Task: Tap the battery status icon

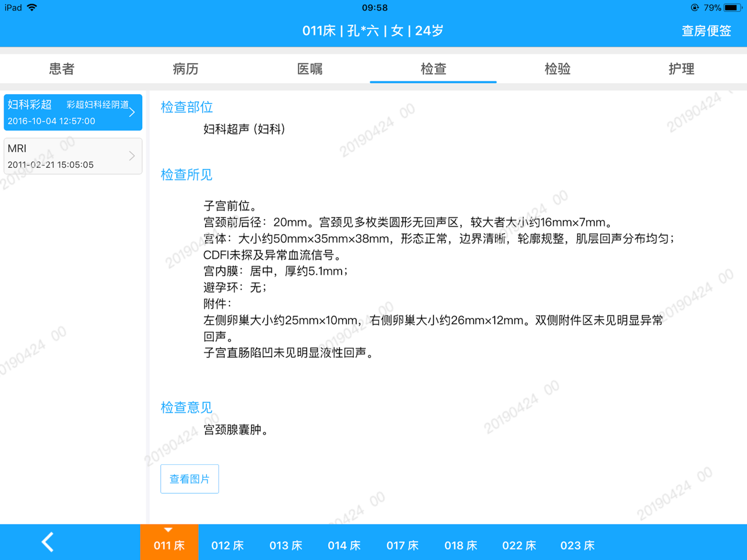Action: tap(732, 8)
